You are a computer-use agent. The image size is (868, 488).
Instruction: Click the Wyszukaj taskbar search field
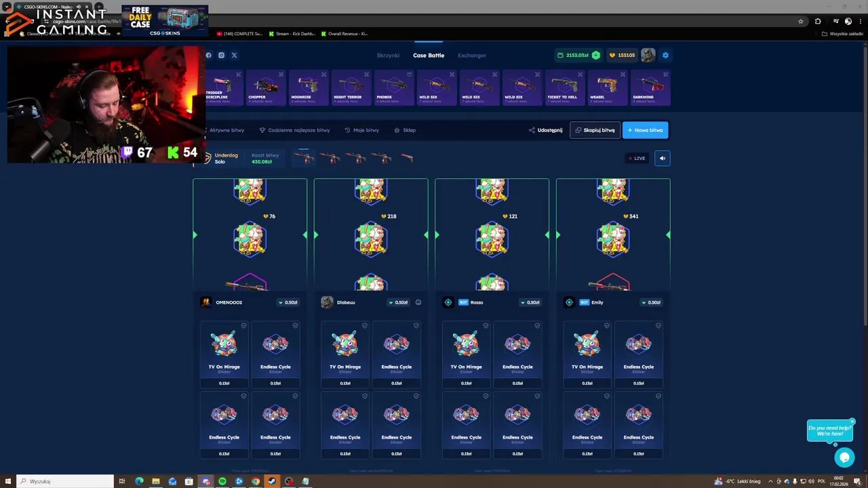65,481
